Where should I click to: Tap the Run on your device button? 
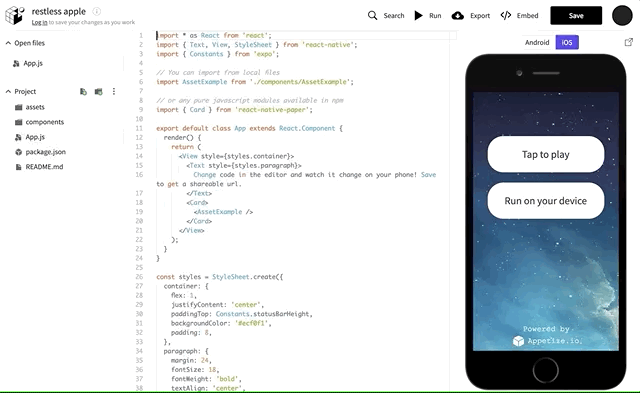pyautogui.click(x=546, y=201)
